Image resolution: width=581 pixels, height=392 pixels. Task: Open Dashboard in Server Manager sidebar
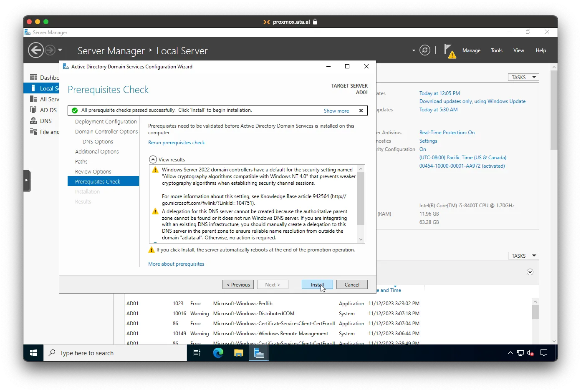(x=45, y=78)
